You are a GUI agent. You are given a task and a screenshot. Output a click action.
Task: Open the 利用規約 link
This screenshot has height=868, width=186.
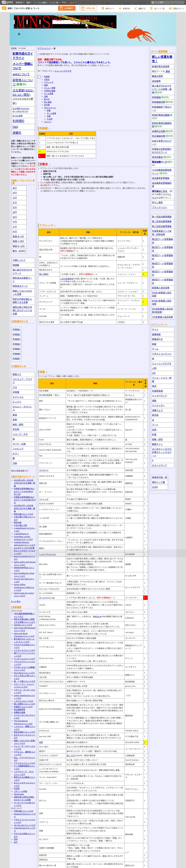(x=18, y=121)
